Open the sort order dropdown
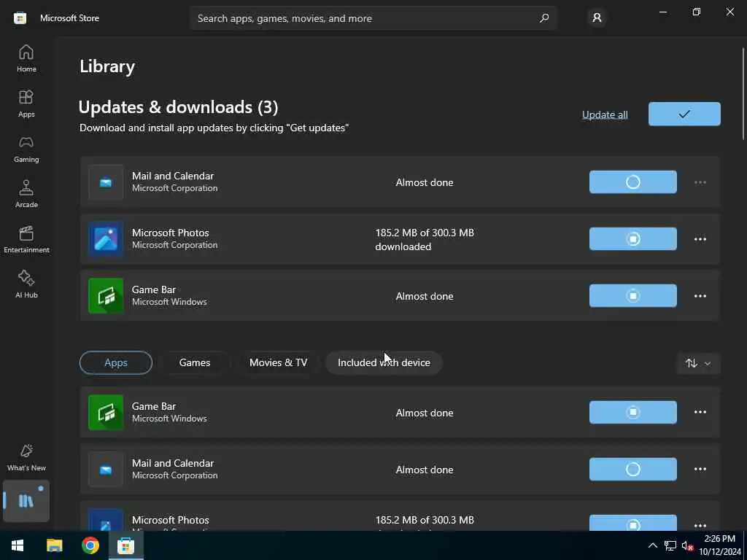The image size is (747, 560). click(x=698, y=363)
